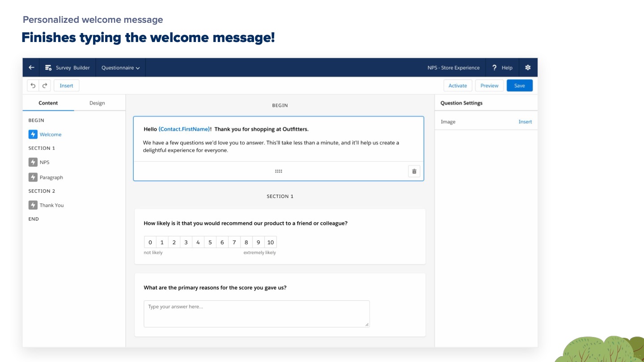Select rating 7 on NPS scale

pos(234,242)
